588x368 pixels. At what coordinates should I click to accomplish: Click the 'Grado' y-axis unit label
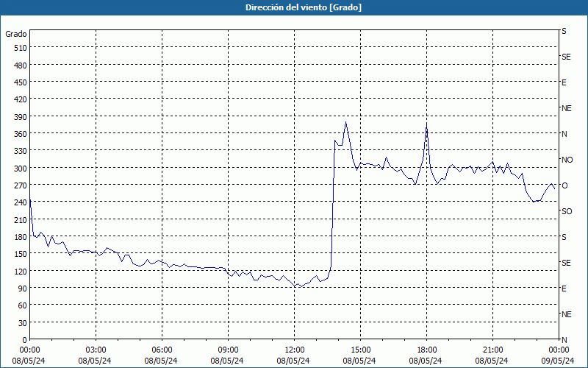(x=16, y=34)
